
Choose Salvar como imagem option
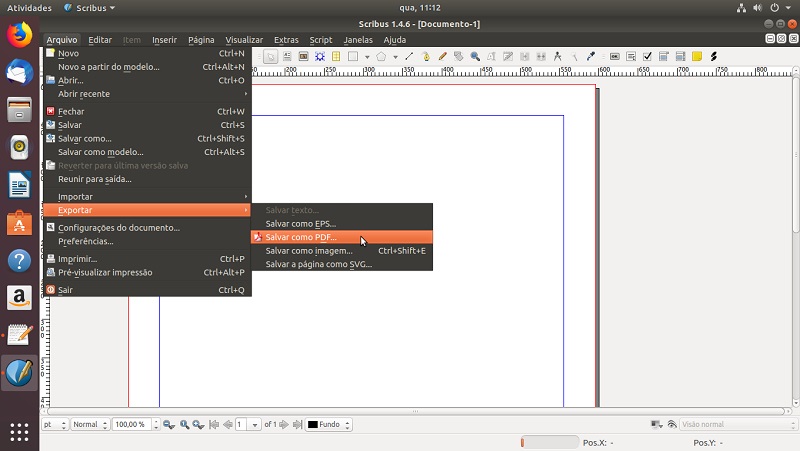342,250
